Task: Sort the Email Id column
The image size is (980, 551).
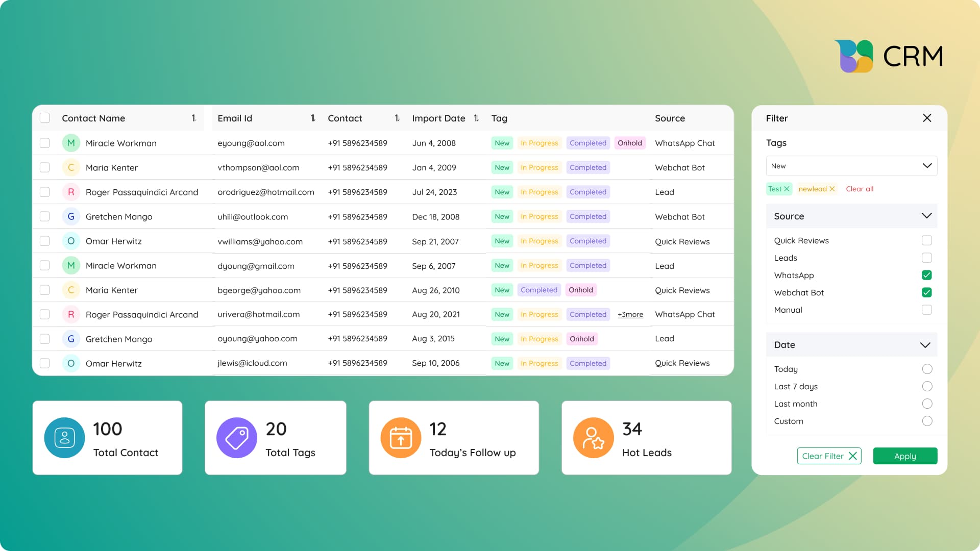Action: 313,118
